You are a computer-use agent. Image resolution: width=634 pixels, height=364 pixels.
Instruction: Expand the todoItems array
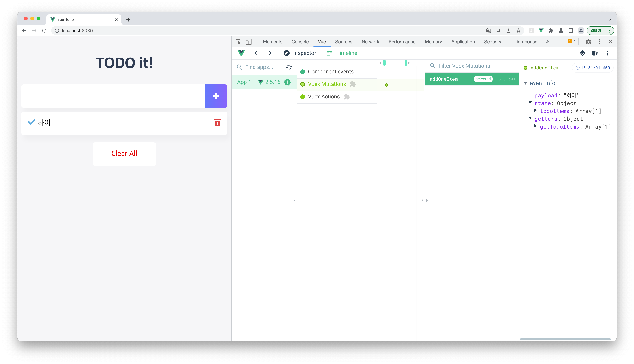coord(536,111)
